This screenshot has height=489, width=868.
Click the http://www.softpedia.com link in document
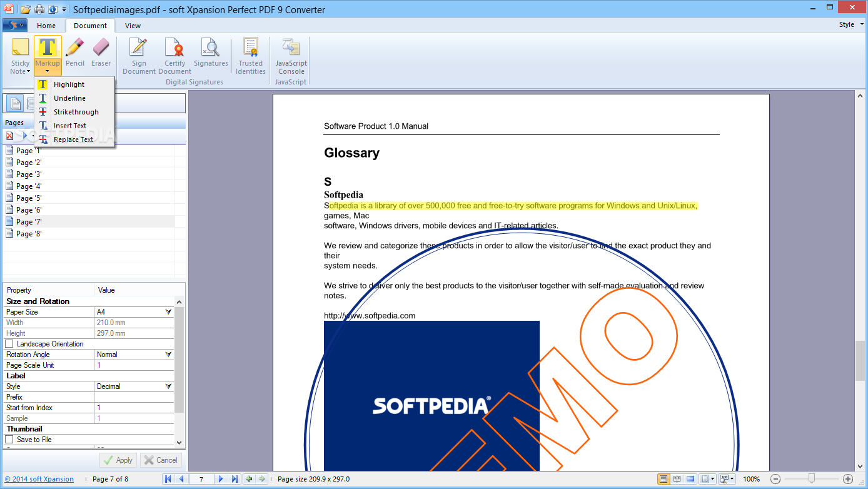tap(370, 316)
